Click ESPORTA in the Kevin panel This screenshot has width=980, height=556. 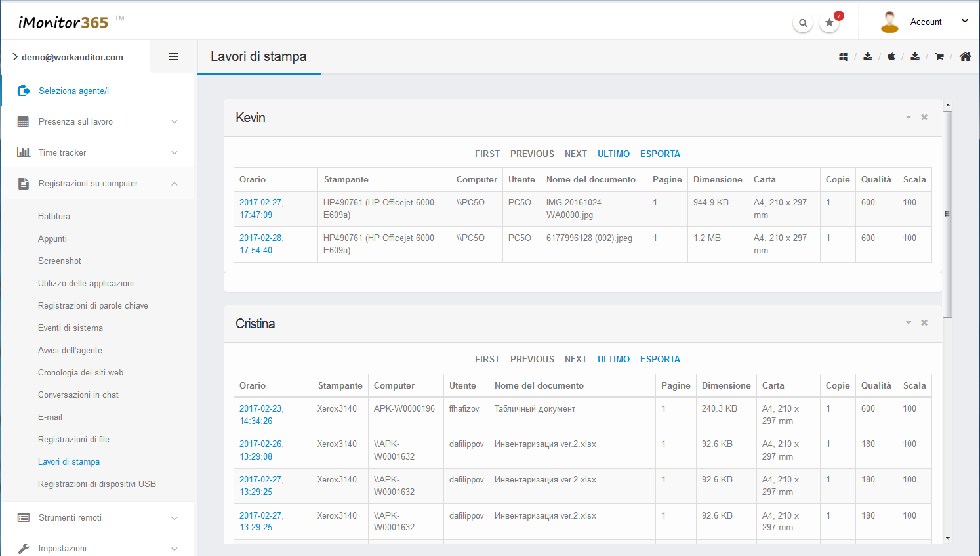pyautogui.click(x=660, y=154)
